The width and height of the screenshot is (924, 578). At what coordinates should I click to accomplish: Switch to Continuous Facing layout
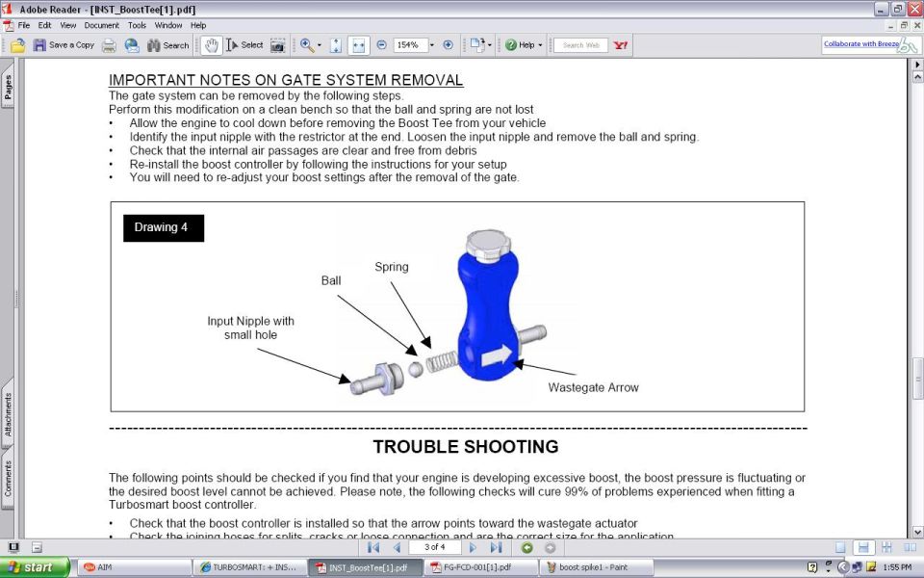[886, 547]
